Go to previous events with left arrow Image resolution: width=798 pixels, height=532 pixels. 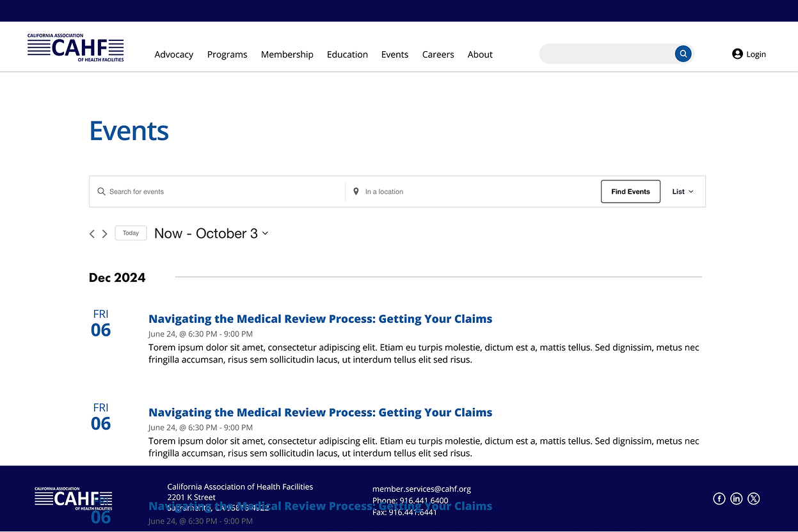coord(92,234)
